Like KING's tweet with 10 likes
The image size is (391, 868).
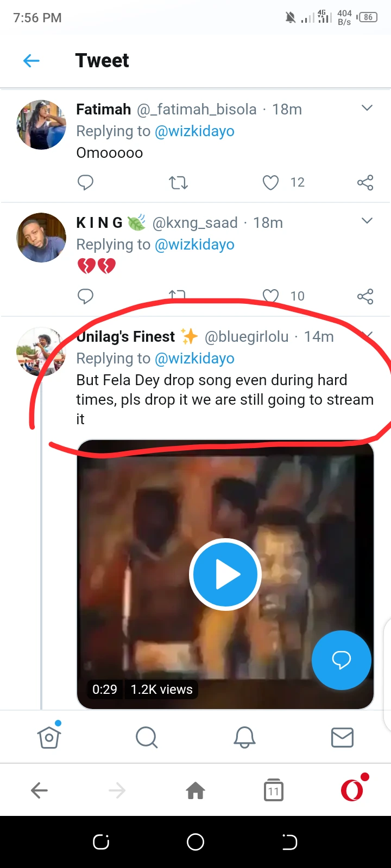pyautogui.click(x=270, y=296)
